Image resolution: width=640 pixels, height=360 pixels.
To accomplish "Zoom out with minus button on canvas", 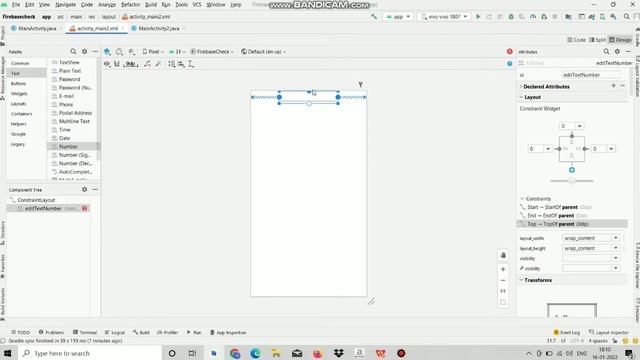I will click(503, 280).
